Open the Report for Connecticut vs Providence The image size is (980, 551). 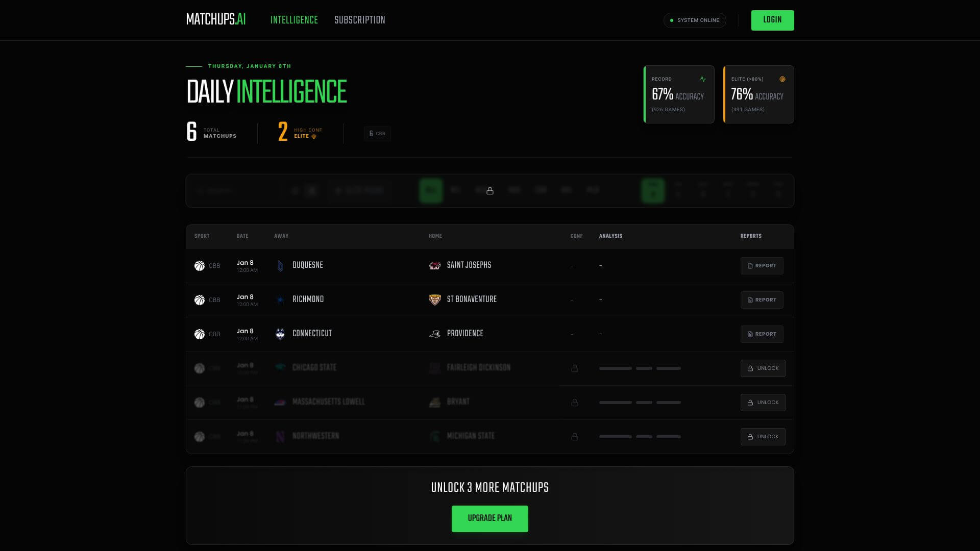(762, 334)
